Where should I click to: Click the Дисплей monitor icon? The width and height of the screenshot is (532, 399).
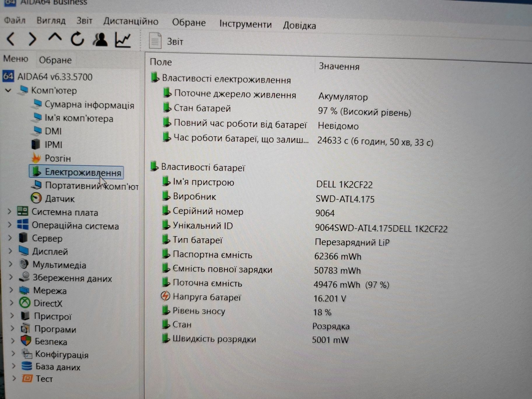coord(24,251)
